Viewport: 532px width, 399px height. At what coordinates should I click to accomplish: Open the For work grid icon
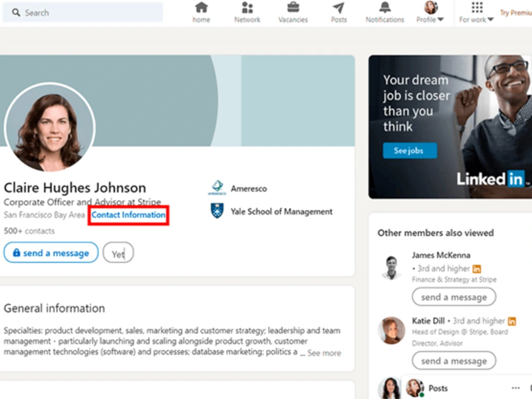[477, 7]
